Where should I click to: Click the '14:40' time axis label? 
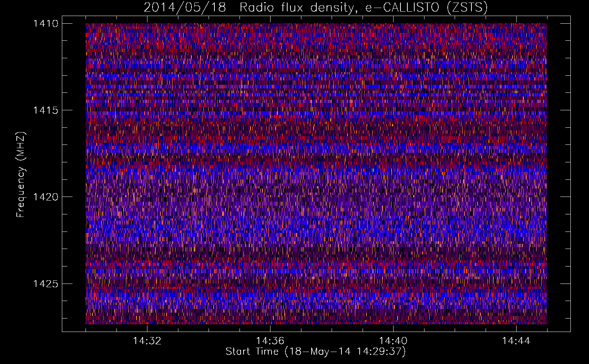pyautogui.click(x=393, y=341)
